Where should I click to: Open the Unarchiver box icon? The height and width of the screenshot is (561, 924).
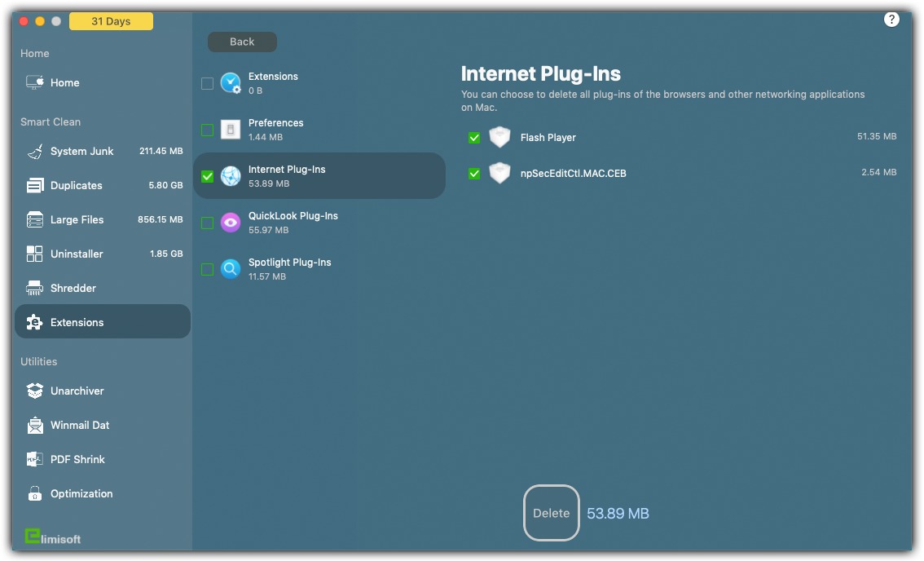click(x=35, y=391)
